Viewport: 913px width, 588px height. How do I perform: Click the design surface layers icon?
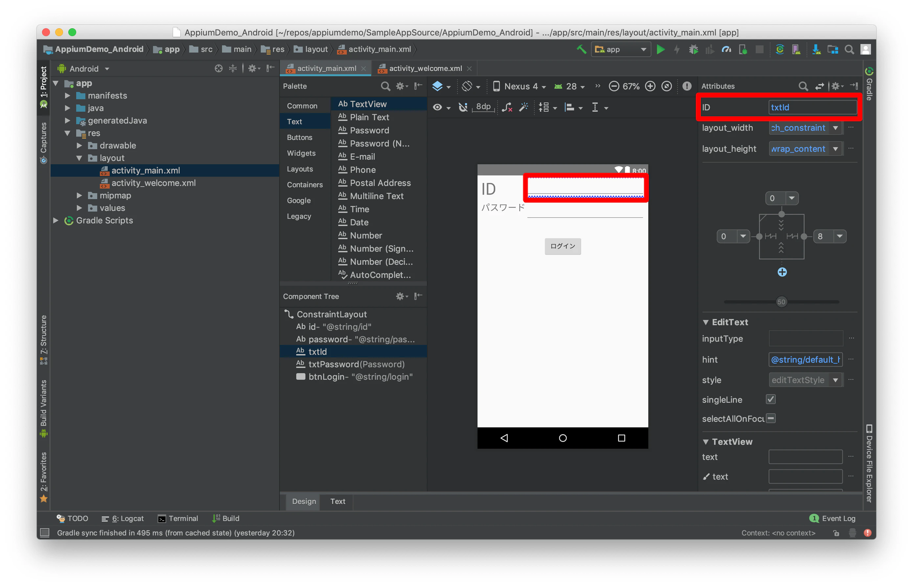click(437, 86)
